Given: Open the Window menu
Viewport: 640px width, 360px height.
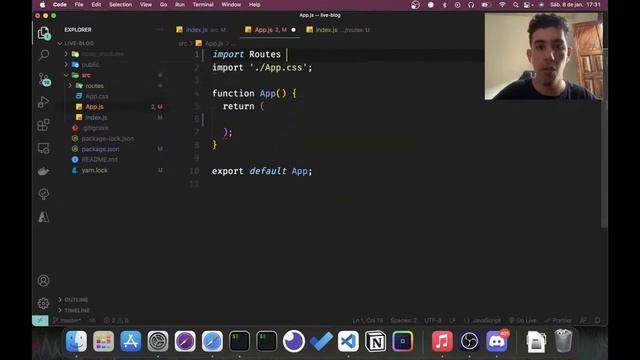Looking at the screenshot, I should pos(231,4).
